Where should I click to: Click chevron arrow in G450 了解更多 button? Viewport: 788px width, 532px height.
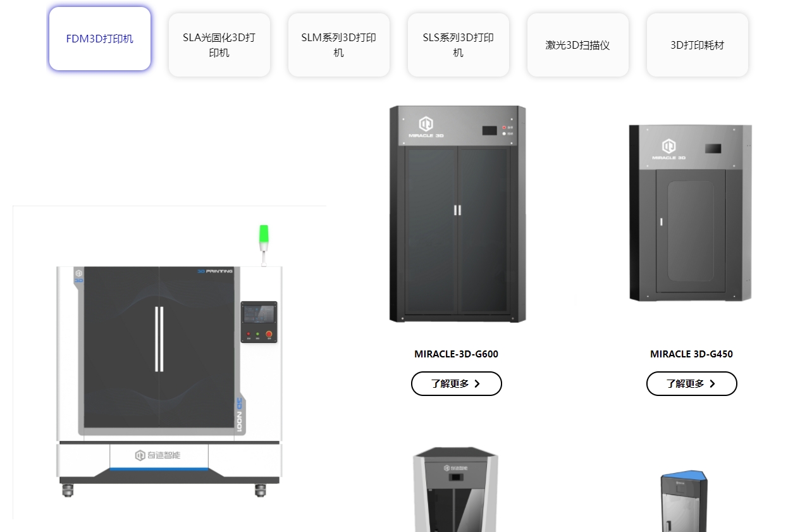713,383
